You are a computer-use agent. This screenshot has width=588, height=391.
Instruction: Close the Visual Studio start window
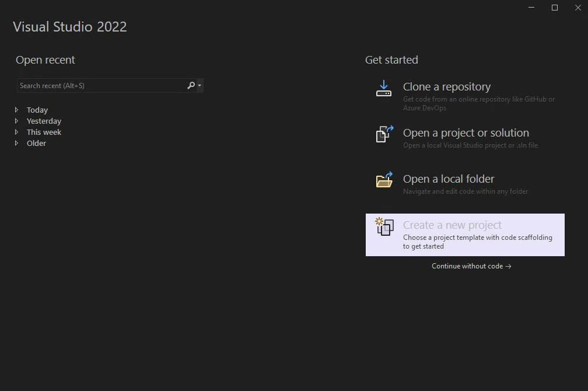(577, 8)
